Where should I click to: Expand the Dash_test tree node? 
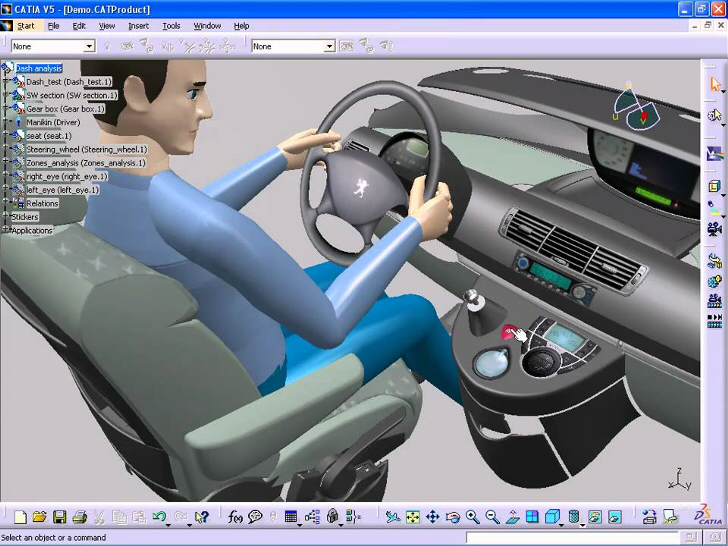click(x=6, y=81)
